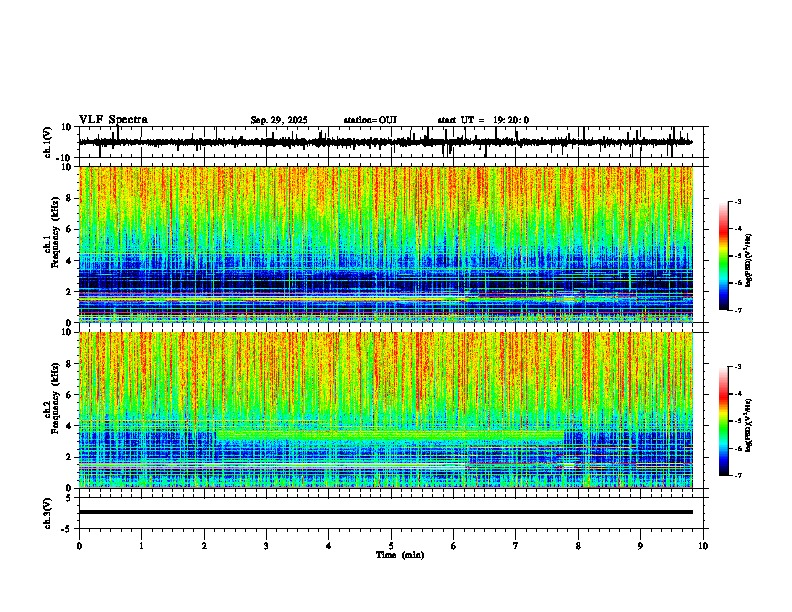The height and width of the screenshot is (612, 792).
Task: Click the "Time (min)" axis label
Action: (x=400, y=555)
